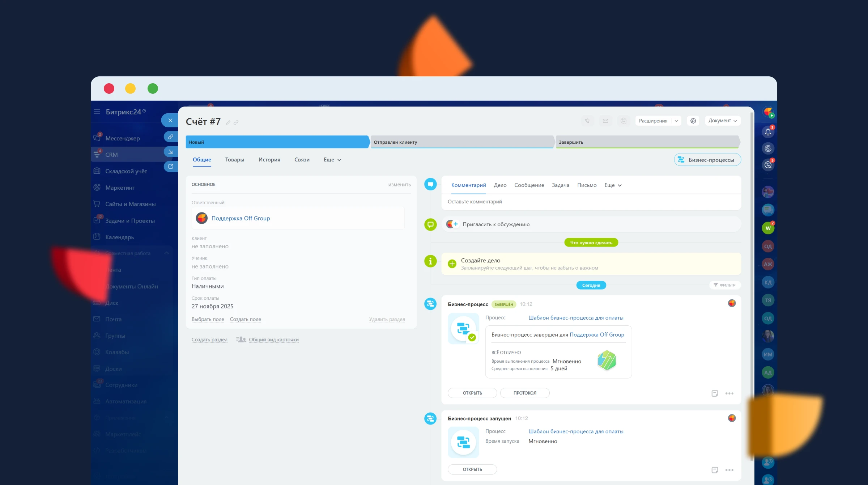Close the invoice panel with X button
Viewport: 868px width, 485px height.
coord(170,120)
